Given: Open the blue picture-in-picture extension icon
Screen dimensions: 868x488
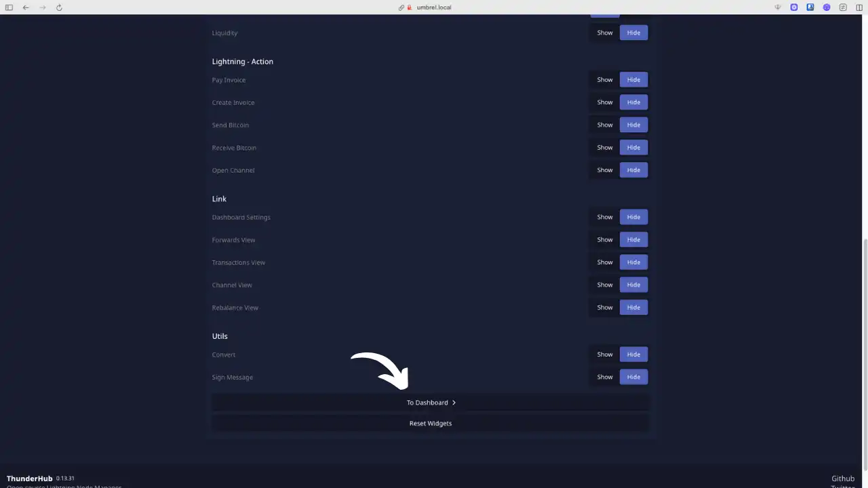Looking at the screenshot, I should pyautogui.click(x=810, y=7).
